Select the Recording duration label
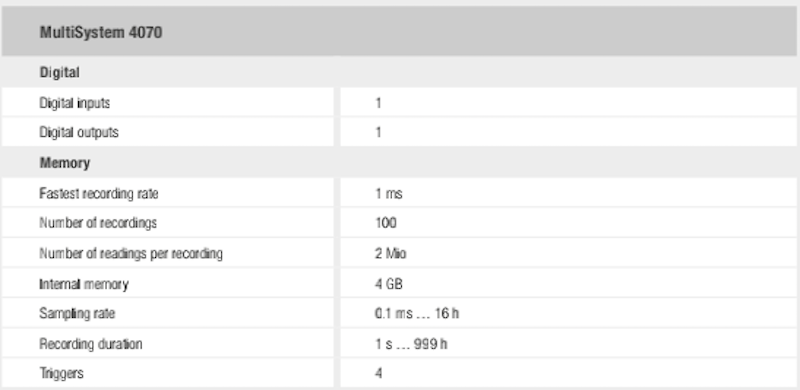The width and height of the screenshot is (800, 390). click(91, 344)
